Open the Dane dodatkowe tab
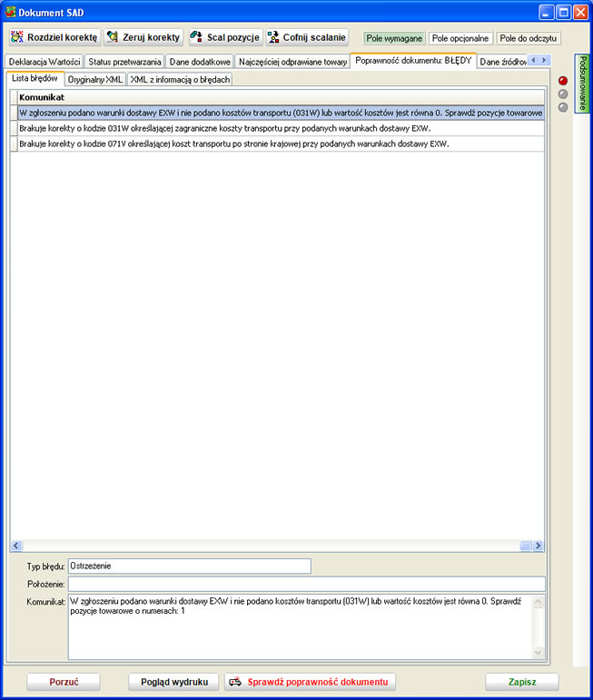 click(x=200, y=62)
